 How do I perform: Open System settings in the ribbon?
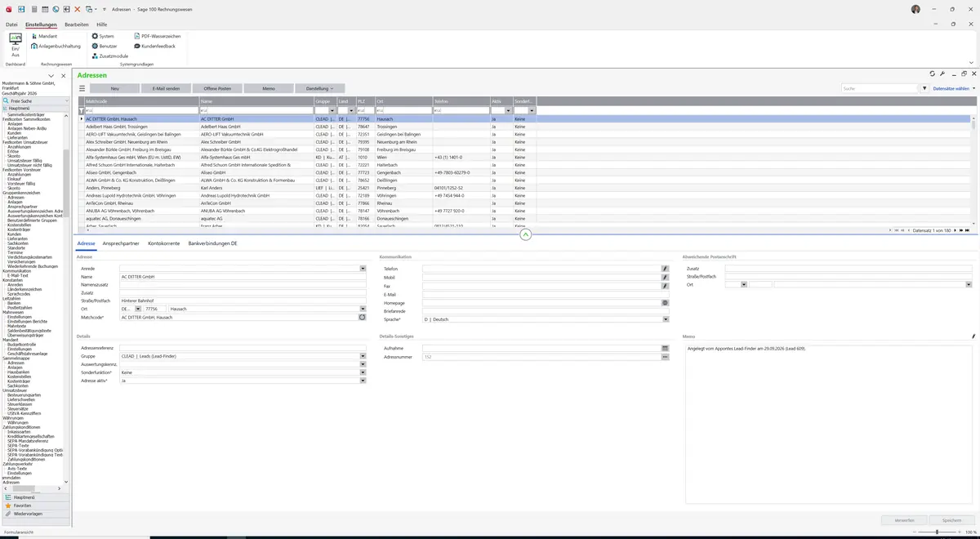point(103,36)
